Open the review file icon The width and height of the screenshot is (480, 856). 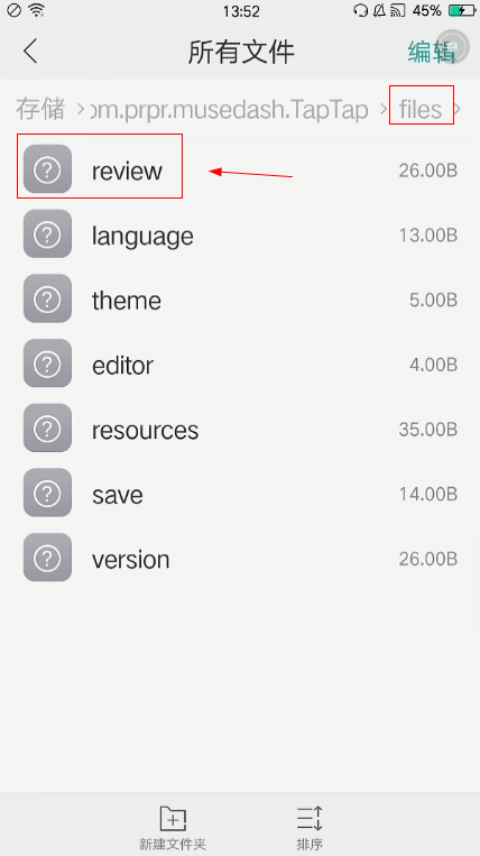pyautogui.click(x=48, y=169)
